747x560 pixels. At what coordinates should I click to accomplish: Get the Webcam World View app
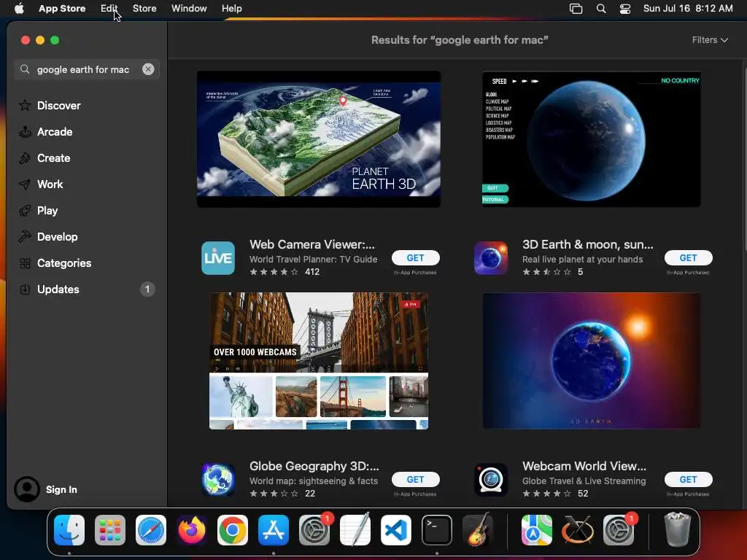tap(689, 480)
